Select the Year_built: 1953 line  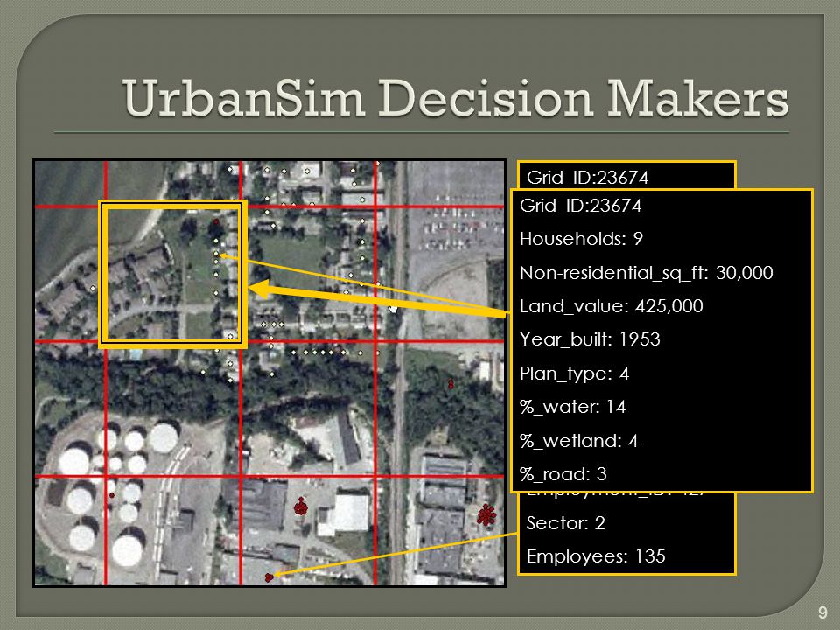coord(590,339)
